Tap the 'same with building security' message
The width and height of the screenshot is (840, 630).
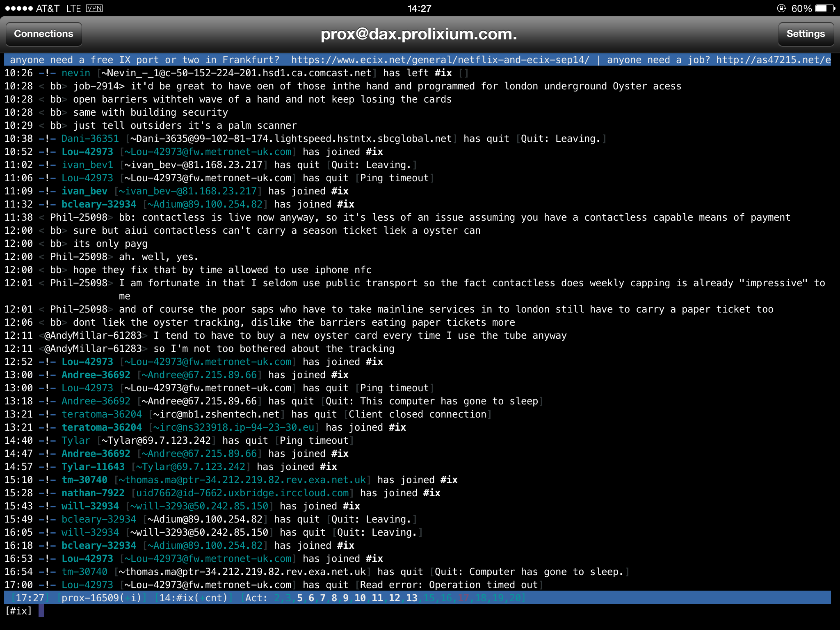pyautogui.click(x=151, y=112)
